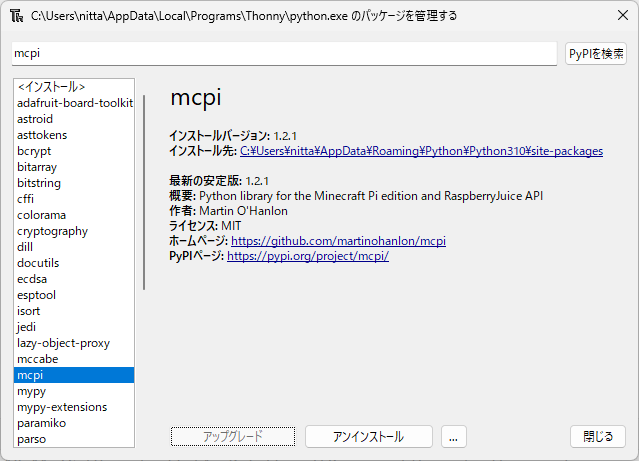Choose lazy-object-proxy in the list

pyautogui.click(x=63, y=343)
